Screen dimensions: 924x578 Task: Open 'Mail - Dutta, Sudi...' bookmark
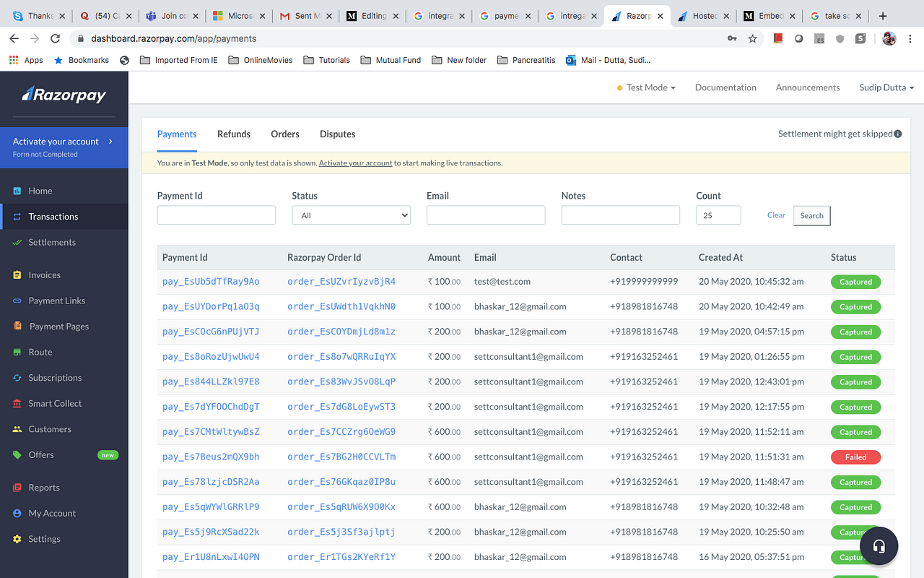point(608,60)
